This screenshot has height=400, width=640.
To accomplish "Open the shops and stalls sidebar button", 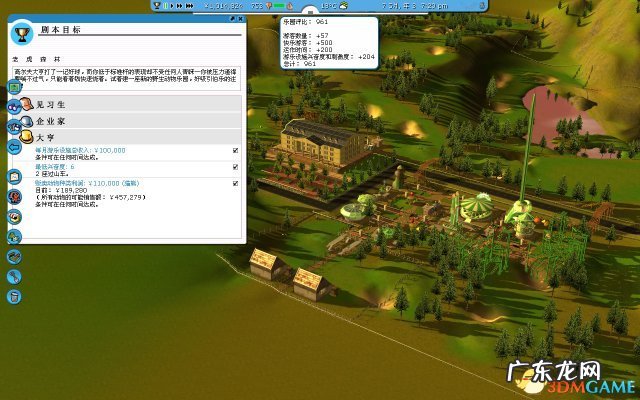I will point(14,216).
